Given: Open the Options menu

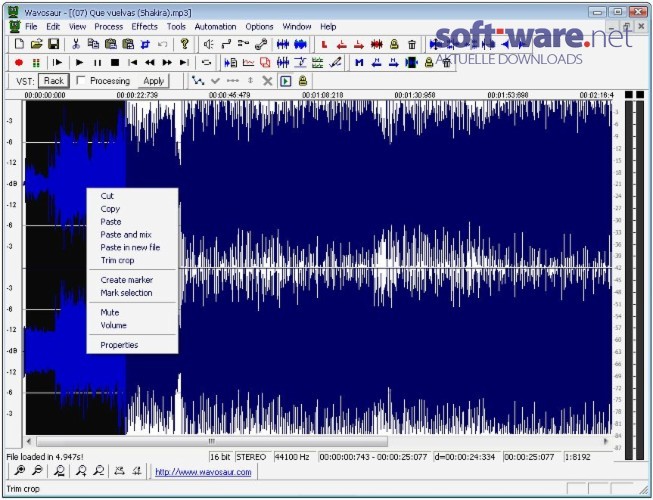Looking at the screenshot, I should click(259, 27).
